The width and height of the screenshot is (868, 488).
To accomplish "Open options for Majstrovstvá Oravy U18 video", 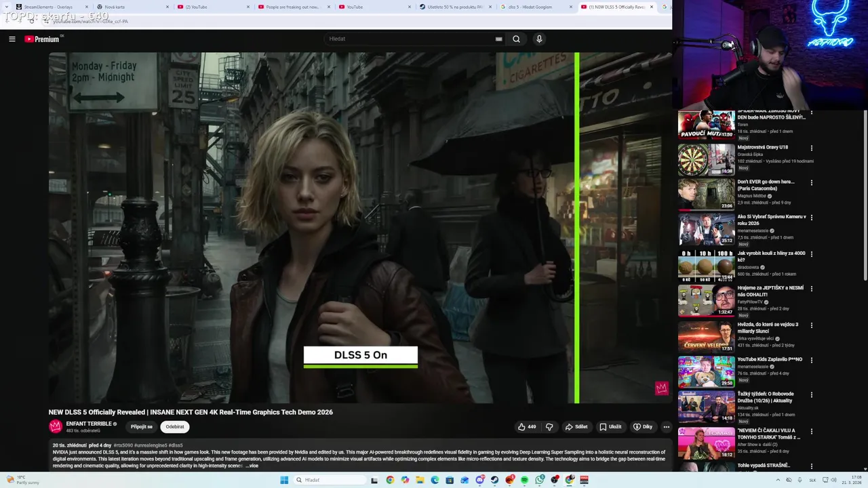I will click(x=812, y=148).
